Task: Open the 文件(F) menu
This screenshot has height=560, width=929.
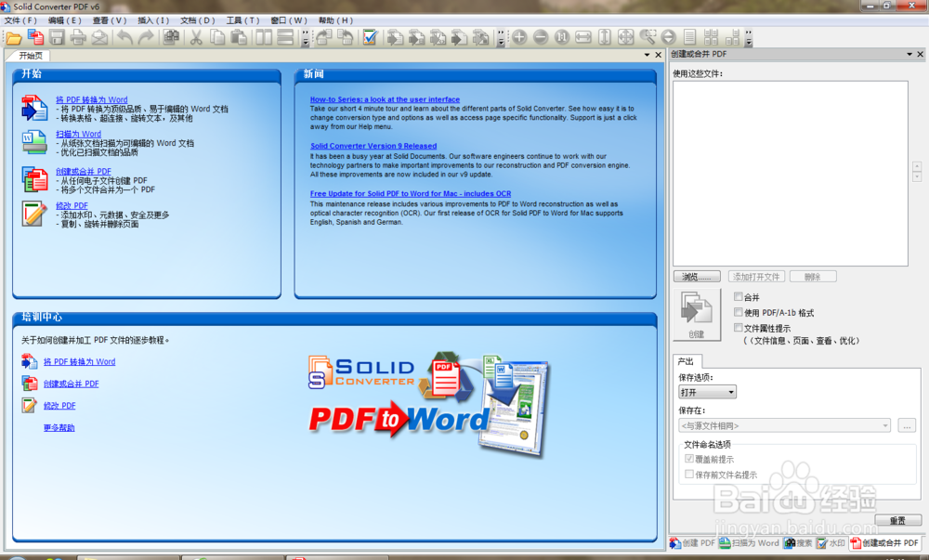Action: pos(20,20)
